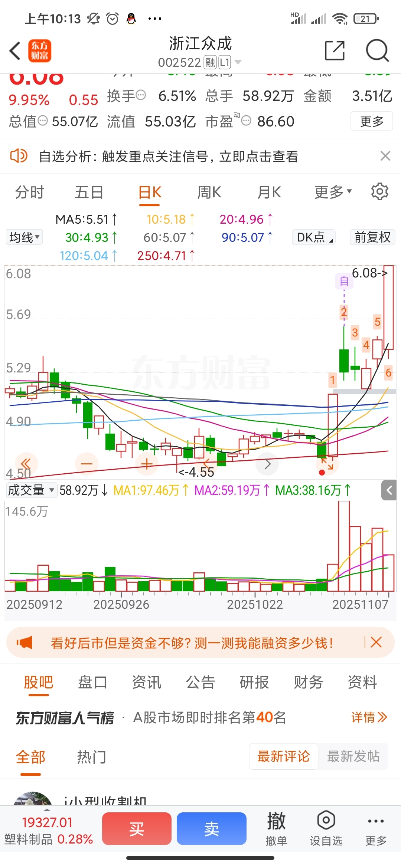The width and height of the screenshot is (401, 868).
Task: Select the 股吧 tab
Action: click(x=39, y=682)
